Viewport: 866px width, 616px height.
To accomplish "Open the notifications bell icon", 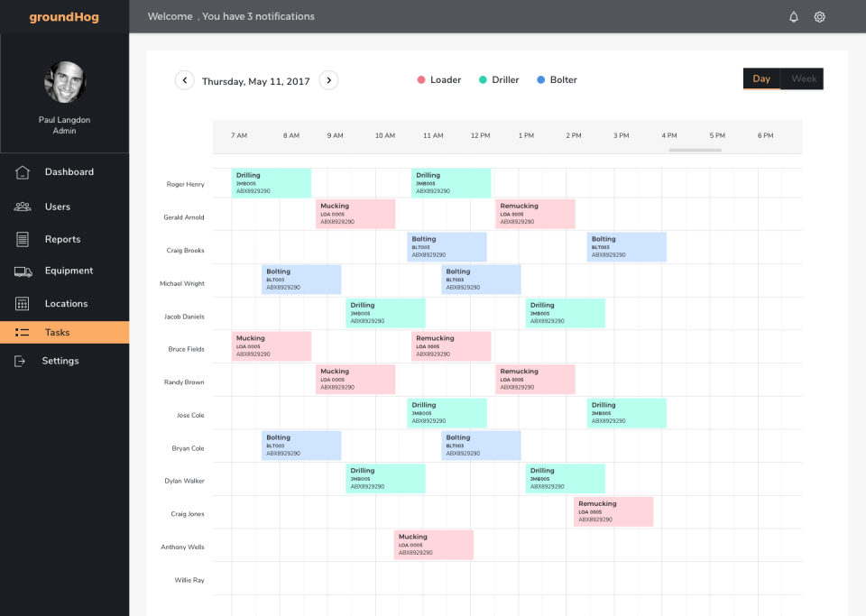I will click(794, 17).
